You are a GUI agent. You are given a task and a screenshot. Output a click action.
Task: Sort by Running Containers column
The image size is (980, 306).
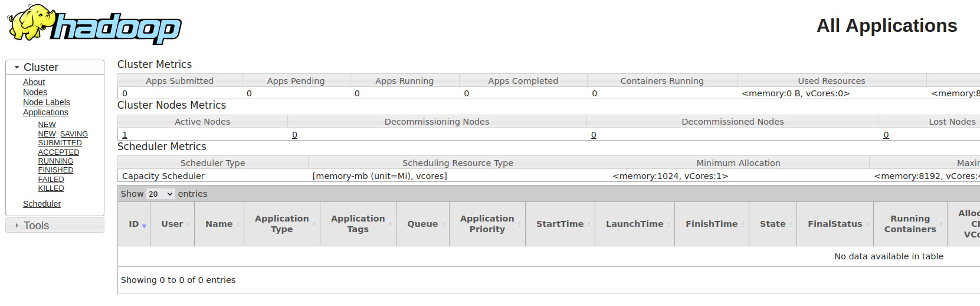pyautogui.click(x=910, y=224)
